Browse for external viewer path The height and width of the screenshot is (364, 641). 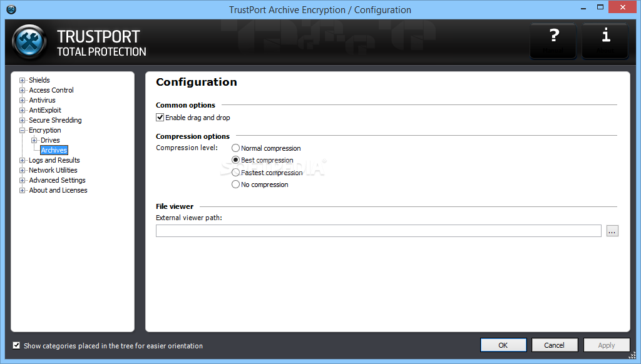click(612, 231)
